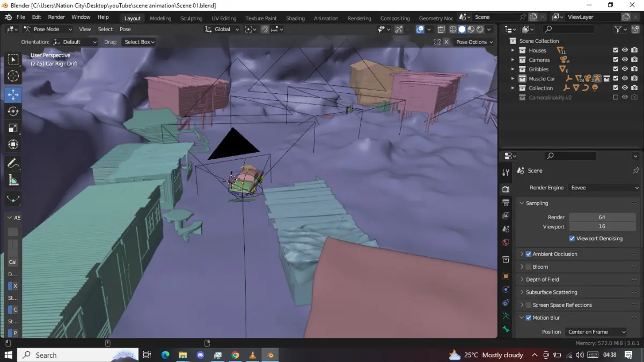Switch to wireframe viewport shading
This screenshot has height=362, width=644.
[453, 29]
